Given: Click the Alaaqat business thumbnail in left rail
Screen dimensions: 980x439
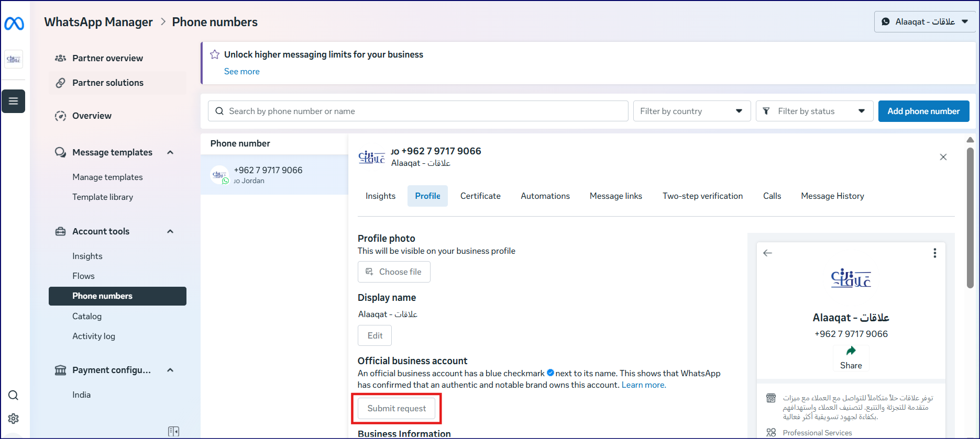Looking at the screenshot, I should click(x=14, y=59).
